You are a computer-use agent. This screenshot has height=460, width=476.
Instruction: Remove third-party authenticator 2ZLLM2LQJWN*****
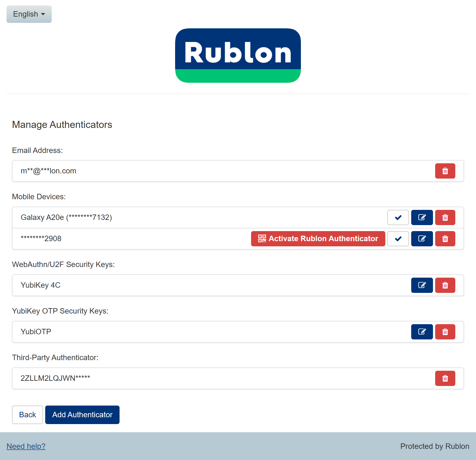click(x=445, y=378)
